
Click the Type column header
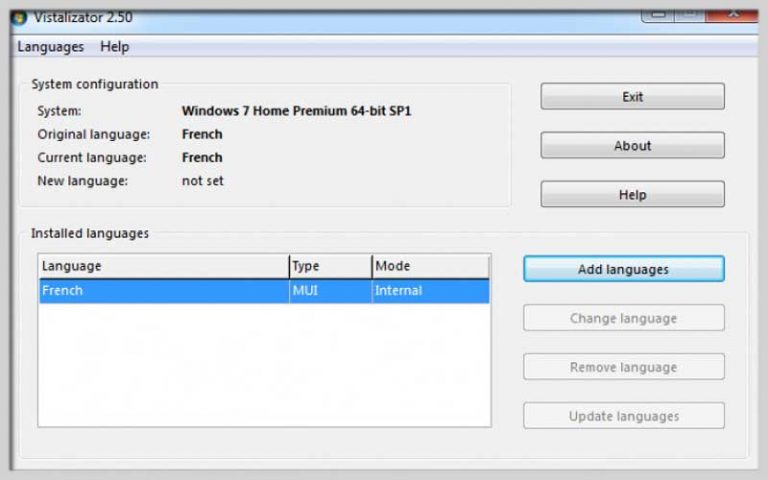tap(329, 266)
